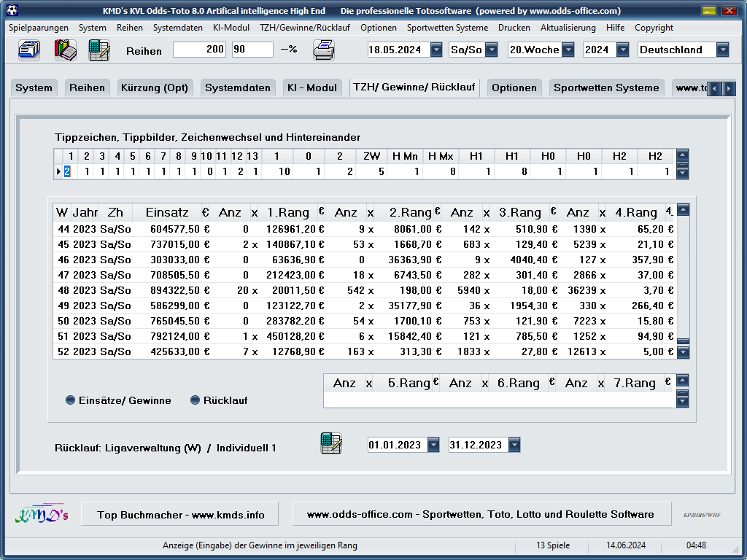Click the colored books toolbar icon
The height and width of the screenshot is (560, 747).
point(65,50)
